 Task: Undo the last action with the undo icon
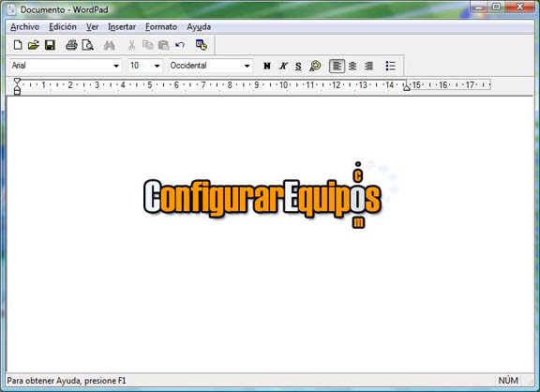(x=180, y=45)
